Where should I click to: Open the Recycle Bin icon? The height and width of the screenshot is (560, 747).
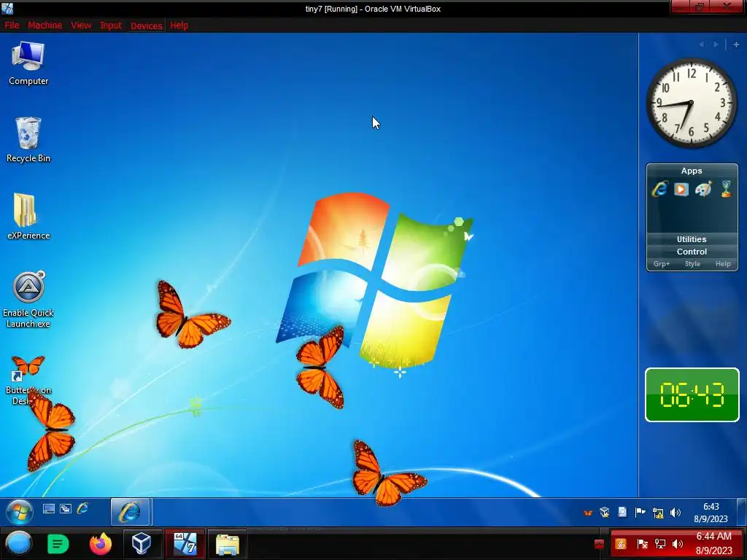tap(28, 140)
